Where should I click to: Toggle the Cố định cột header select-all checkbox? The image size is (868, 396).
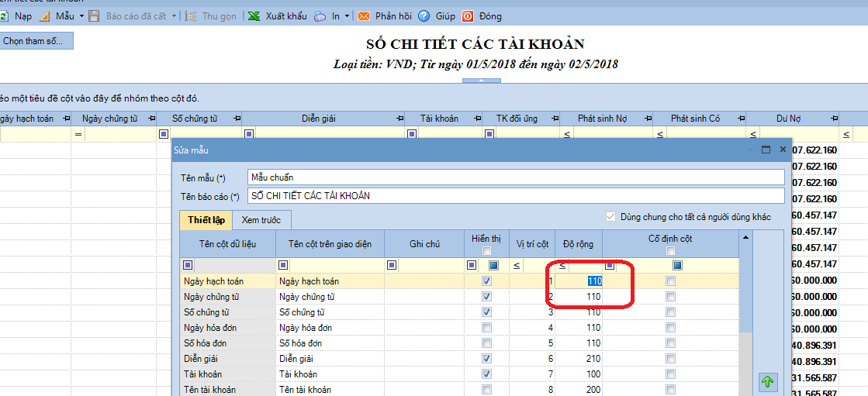670,251
